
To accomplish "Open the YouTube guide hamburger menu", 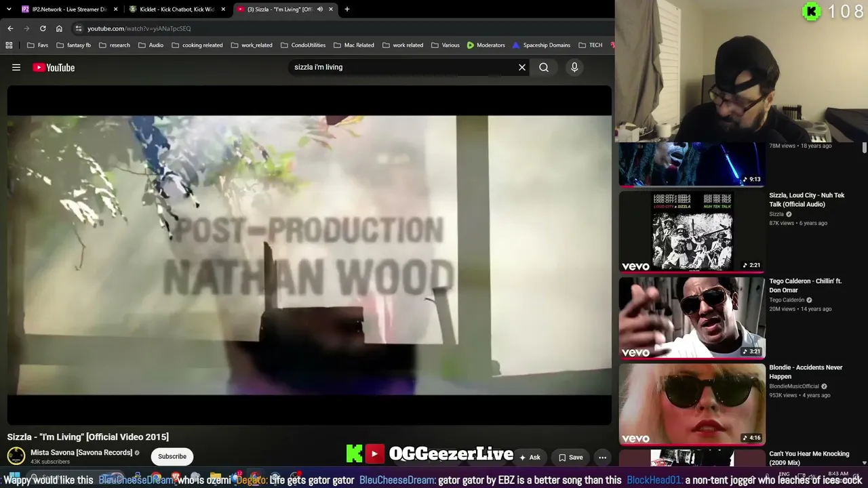I will 16,67.
